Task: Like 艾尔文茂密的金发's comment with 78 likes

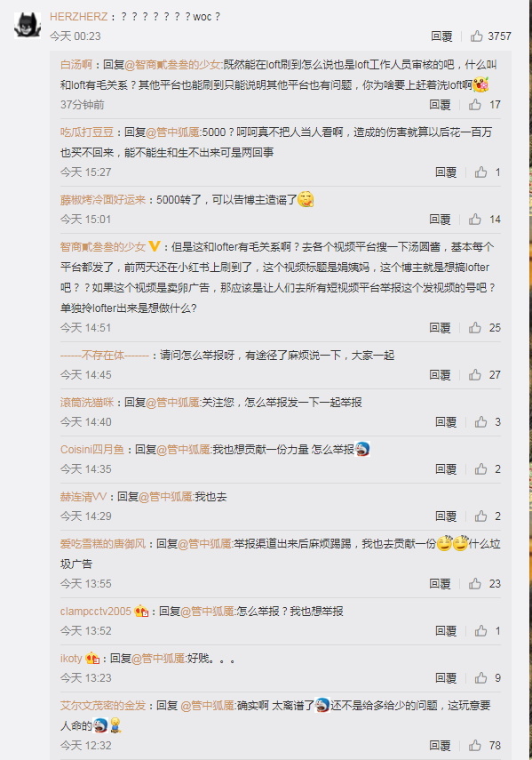Action: (475, 746)
